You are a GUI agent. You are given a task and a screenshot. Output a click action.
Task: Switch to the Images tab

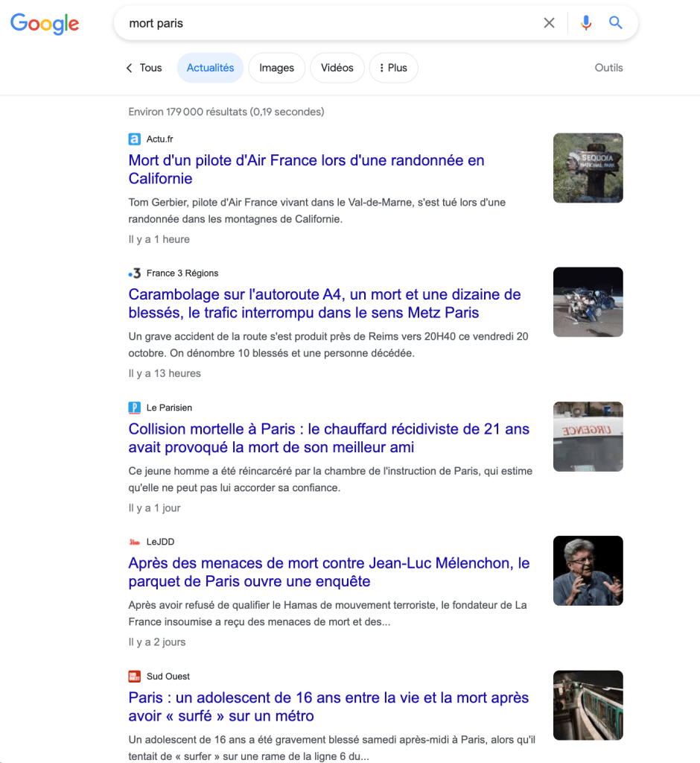(x=276, y=68)
